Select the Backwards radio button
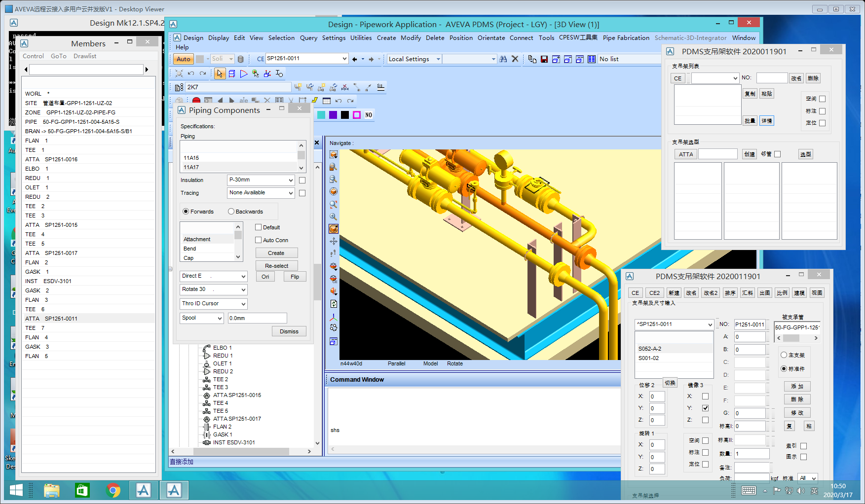 pos(231,212)
